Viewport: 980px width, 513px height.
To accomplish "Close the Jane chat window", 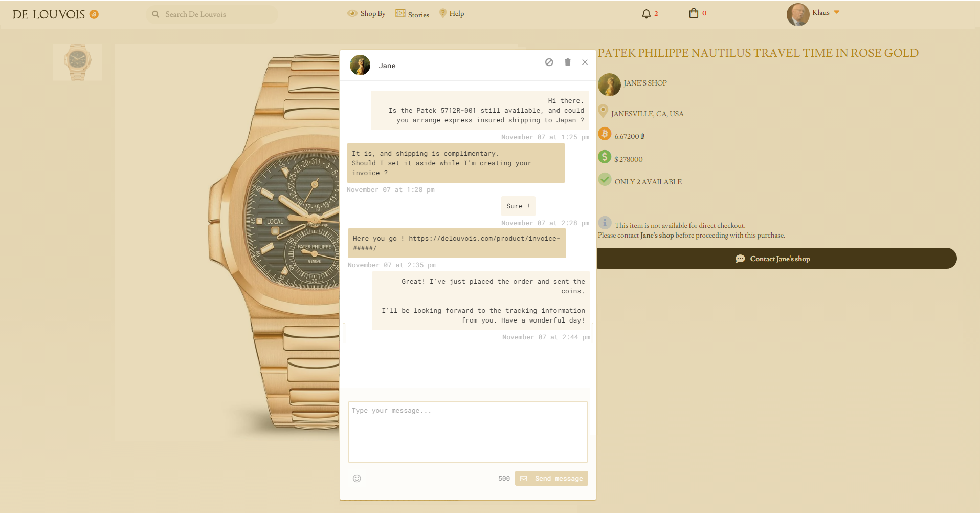I will (x=585, y=62).
